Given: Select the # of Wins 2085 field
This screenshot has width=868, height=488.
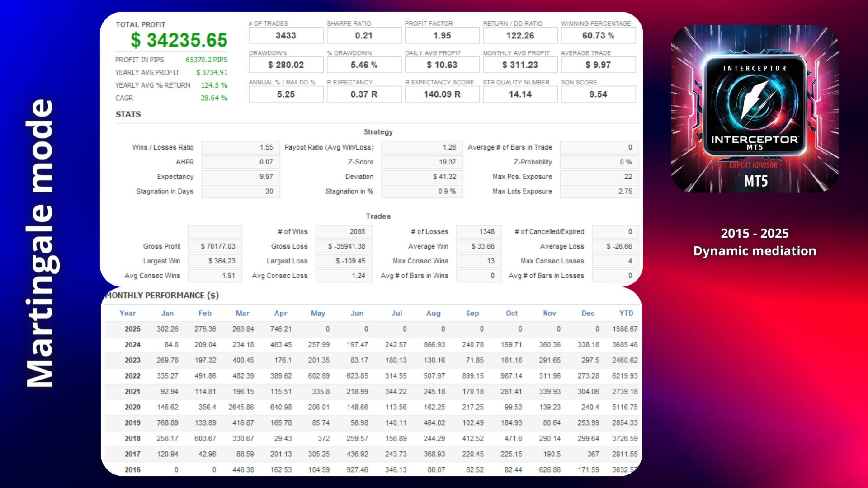Looking at the screenshot, I should point(344,232).
